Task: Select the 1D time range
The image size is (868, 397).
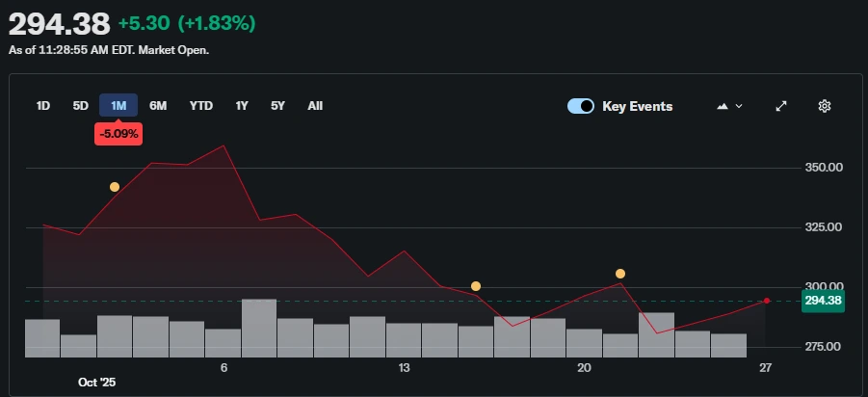Action: [43, 106]
